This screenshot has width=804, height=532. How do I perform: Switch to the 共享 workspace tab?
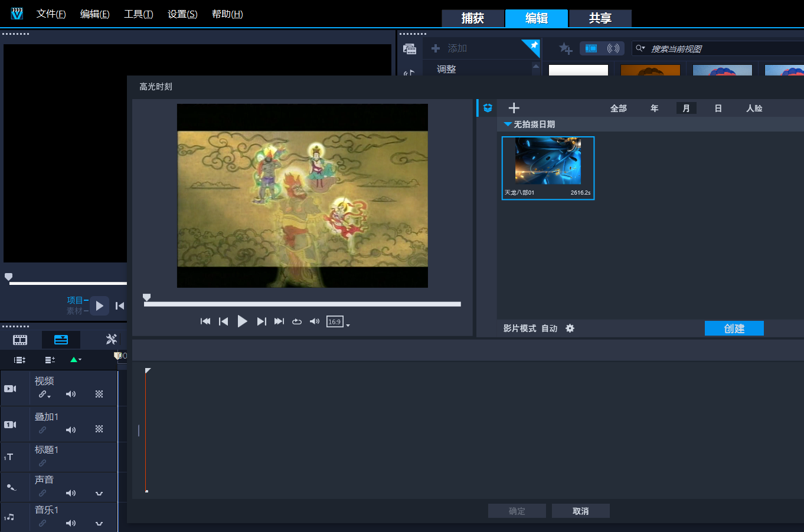pyautogui.click(x=600, y=18)
